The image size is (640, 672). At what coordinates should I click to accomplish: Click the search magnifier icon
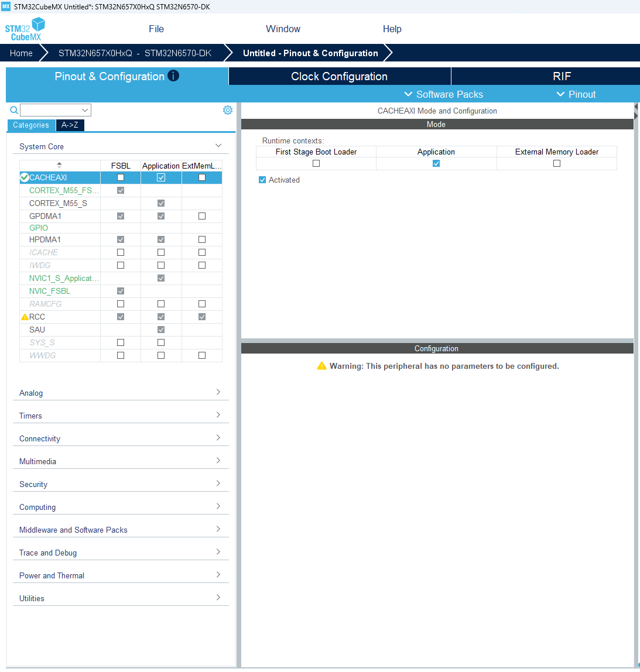(14, 110)
